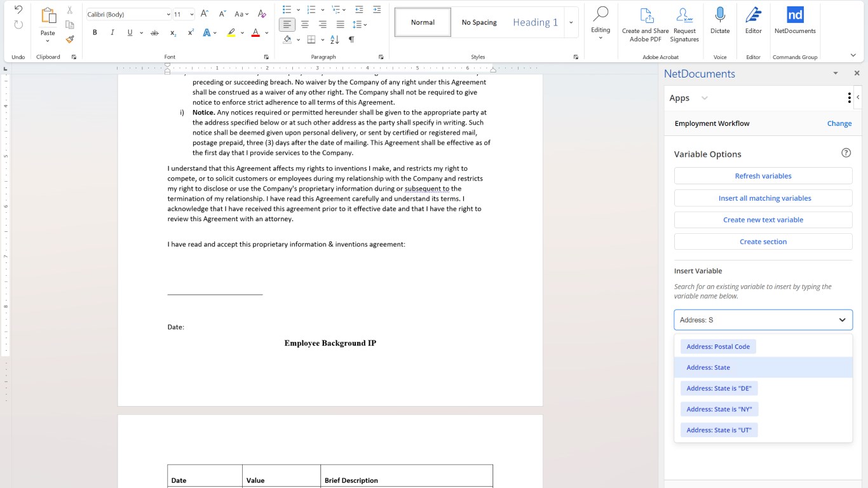Apply paragraph shading
The width and height of the screenshot is (868, 488).
(287, 39)
